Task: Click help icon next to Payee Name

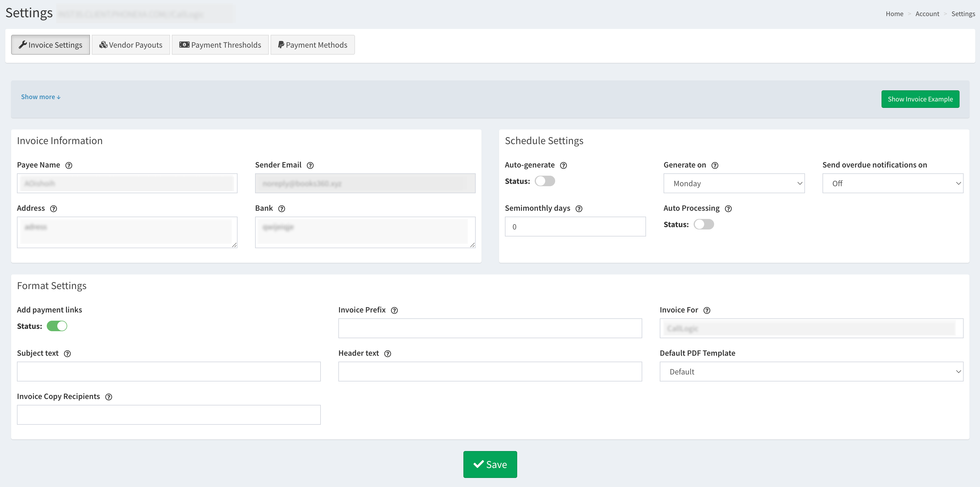Action: [x=69, y=165]
